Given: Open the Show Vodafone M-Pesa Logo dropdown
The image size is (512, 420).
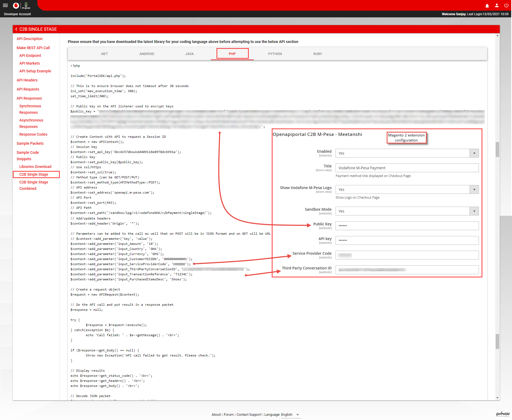Looking at the screenshot, I should point(474,189).
